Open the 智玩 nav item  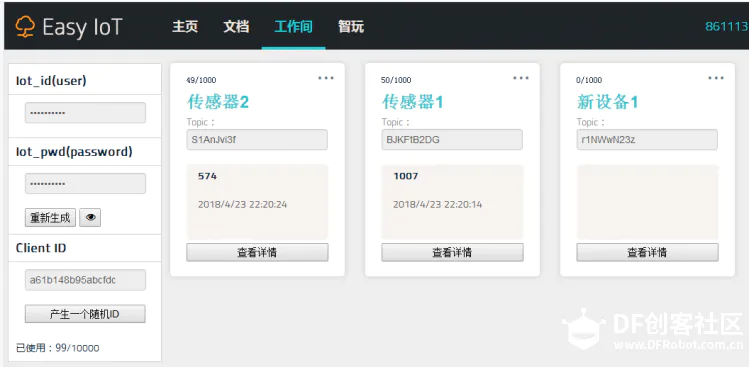351,26
